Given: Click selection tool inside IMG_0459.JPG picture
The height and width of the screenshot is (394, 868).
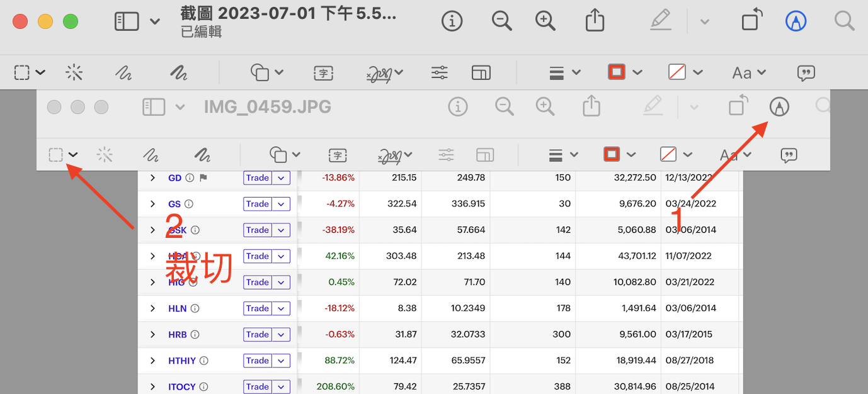Looking at the screenshot, I should coord(56,154).
